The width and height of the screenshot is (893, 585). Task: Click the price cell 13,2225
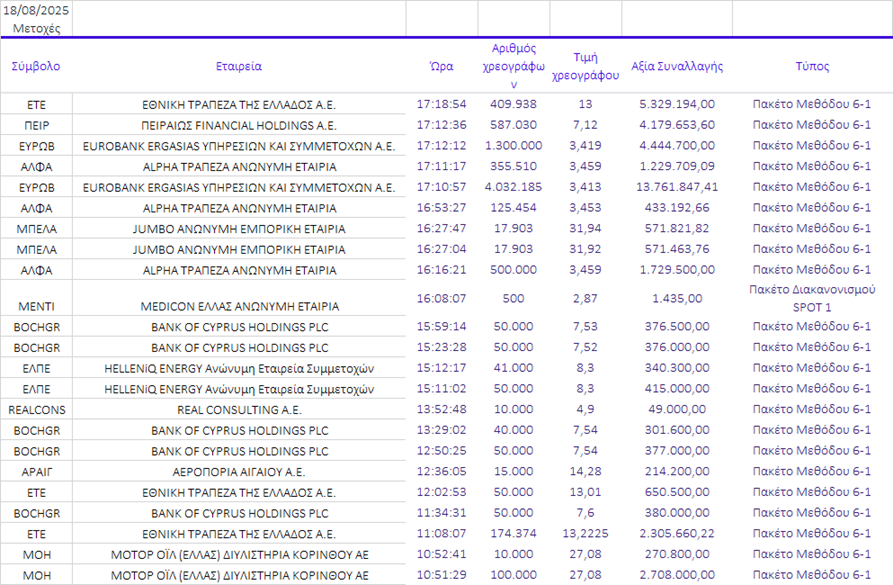585,533
